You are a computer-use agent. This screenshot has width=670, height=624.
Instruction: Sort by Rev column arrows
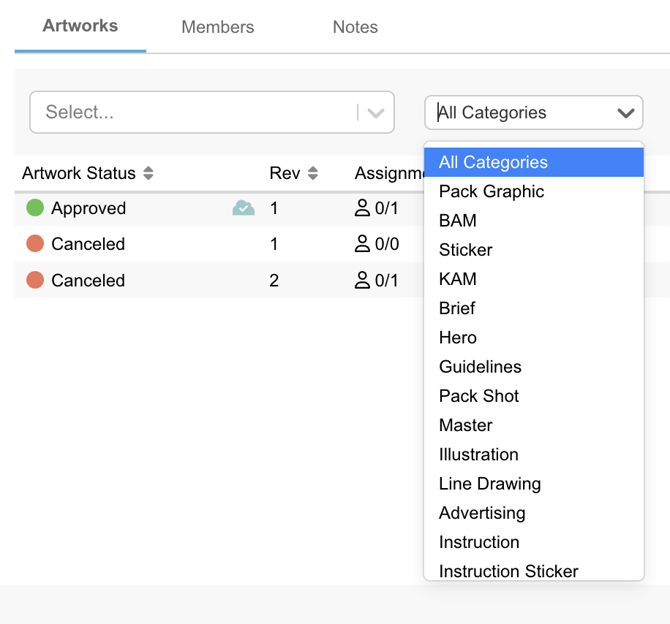click(312, 173)
